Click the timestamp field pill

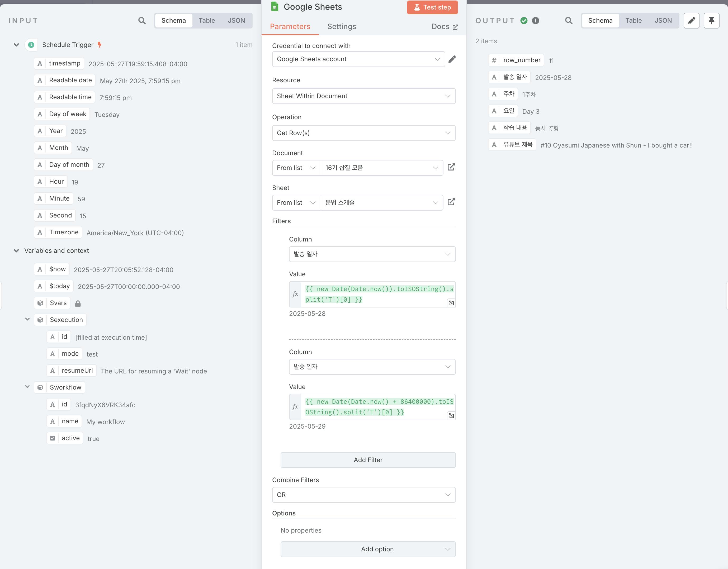[x=59, y=63]
